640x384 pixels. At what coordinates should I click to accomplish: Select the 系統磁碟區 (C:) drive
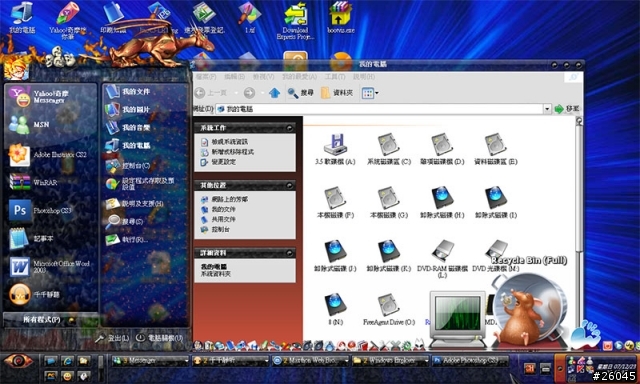[x=389, y=149]
